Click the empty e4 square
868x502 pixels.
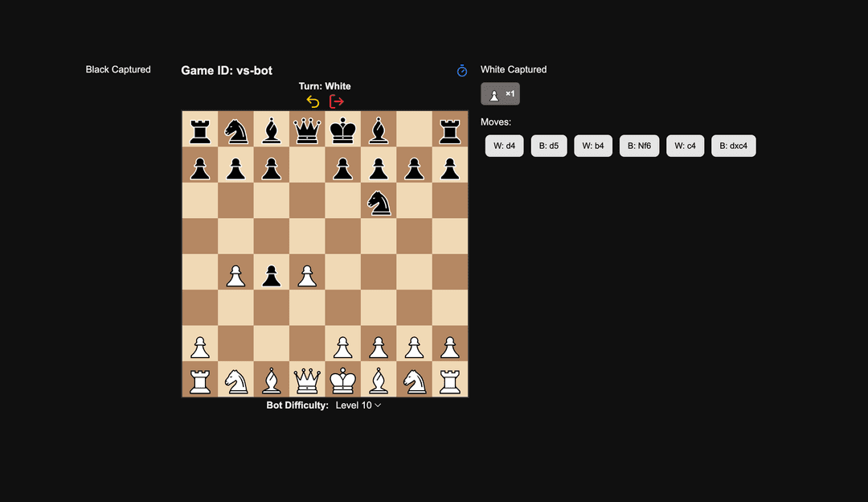[342, 273]
